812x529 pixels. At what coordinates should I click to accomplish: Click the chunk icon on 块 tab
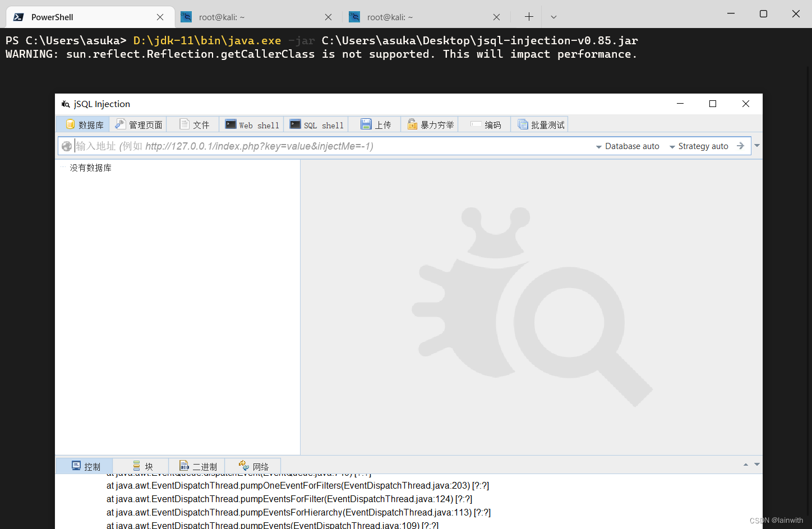click(136, 466)
